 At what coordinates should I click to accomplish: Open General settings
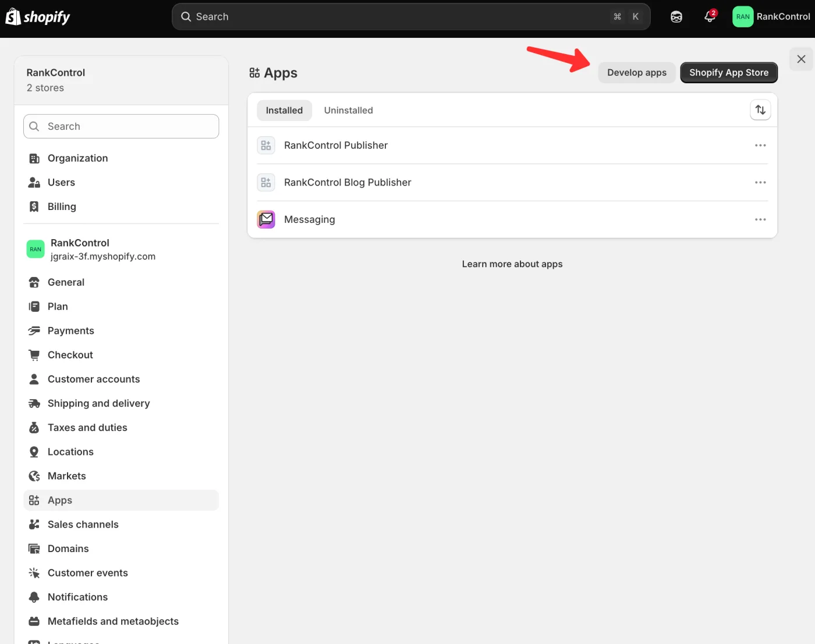pos(121,282)
